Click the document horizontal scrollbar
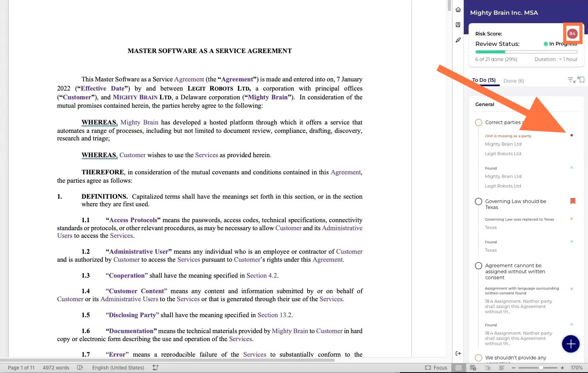 (168, 360)
